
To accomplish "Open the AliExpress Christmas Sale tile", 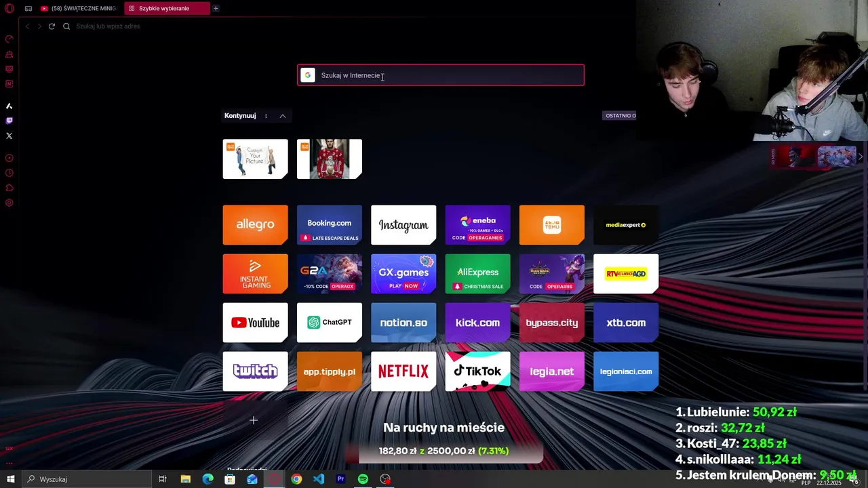I will (x=477, y=274).
